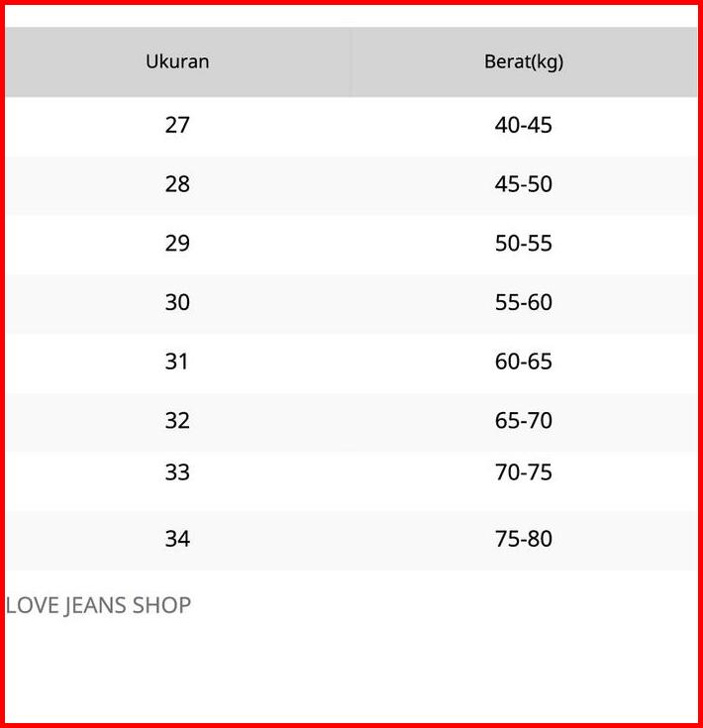The width and height of the screenshot is (703, 728).
Task: Select size 32 in the table
Action: (x=177, y=421)
